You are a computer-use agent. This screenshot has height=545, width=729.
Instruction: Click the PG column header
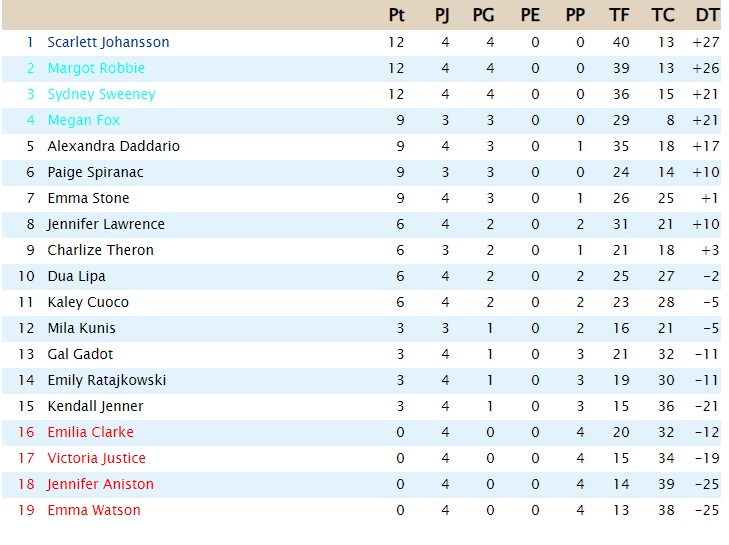click(x=484, y=15)
